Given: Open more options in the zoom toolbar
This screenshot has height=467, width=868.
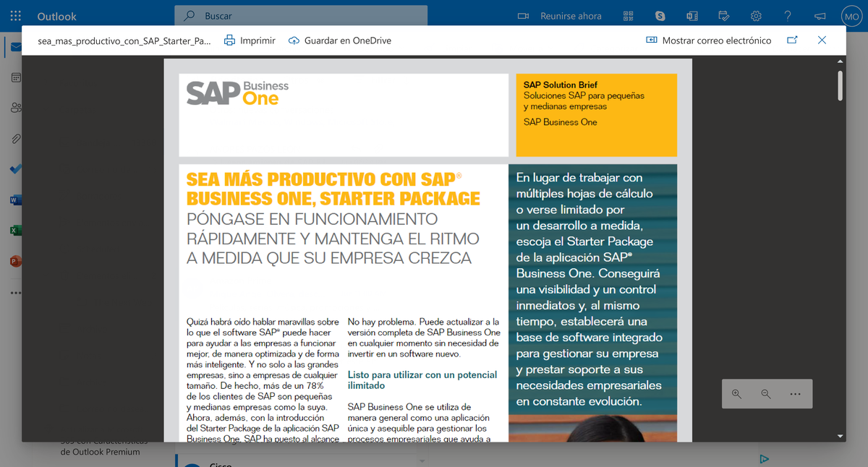Looking at the screenshot, I should tap(795, 394).
